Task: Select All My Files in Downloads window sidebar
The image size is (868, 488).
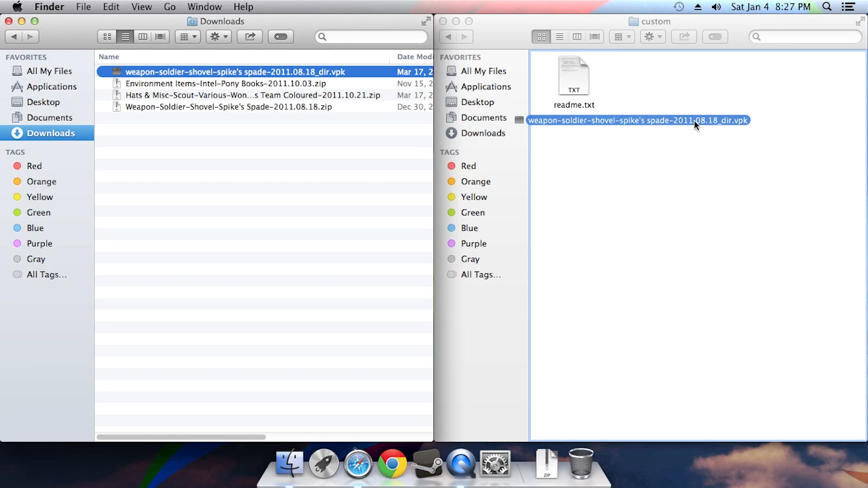Action: pos(47,70)
